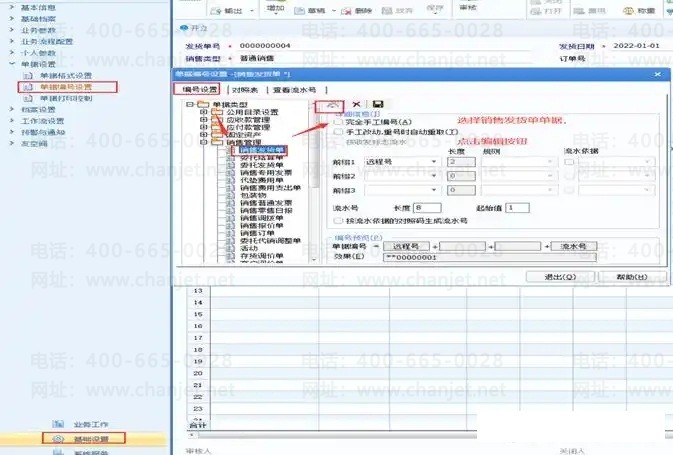Select 委托代销调整单 in the document tree
673x455 pixels.
click(x=270, y=241)
